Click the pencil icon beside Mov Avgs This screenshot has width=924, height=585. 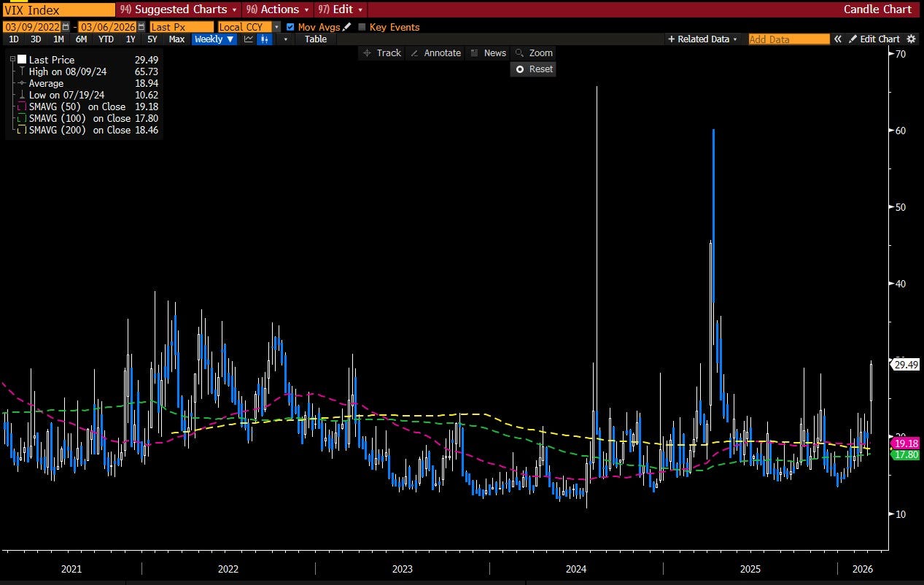pos(347,27)
